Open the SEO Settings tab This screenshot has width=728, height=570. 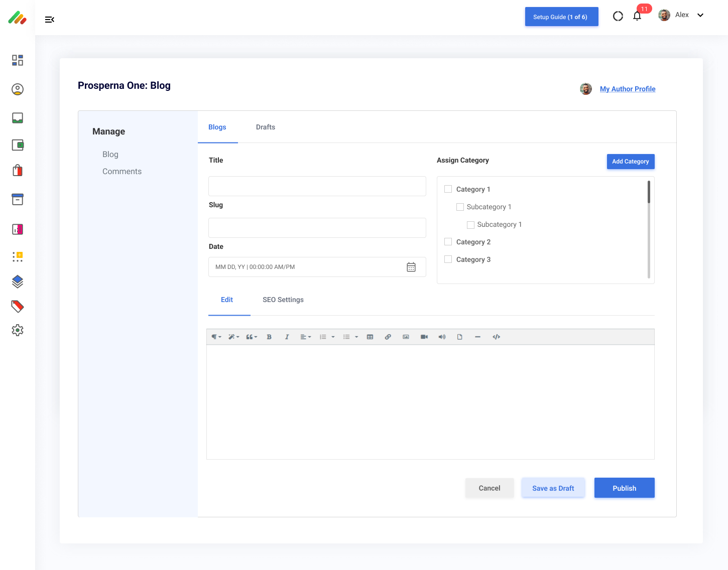pyautogui.click(x=283, y=300)
